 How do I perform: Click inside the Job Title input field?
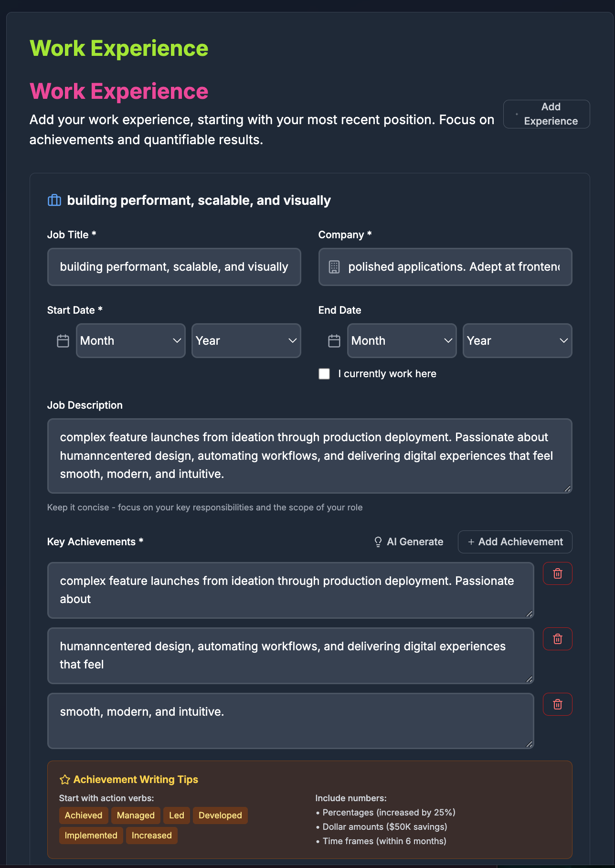174,267
